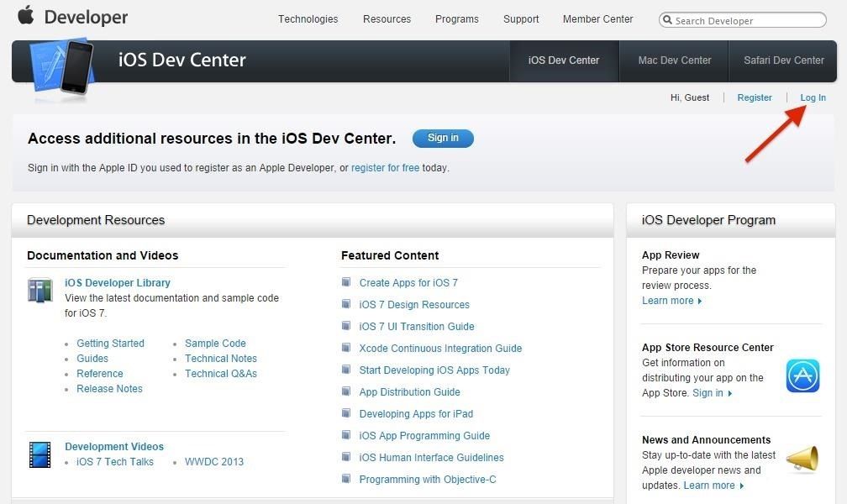Click the Log In link
Image resolution: width=847 pixels, height=504 pixels.
coord(812,97)
